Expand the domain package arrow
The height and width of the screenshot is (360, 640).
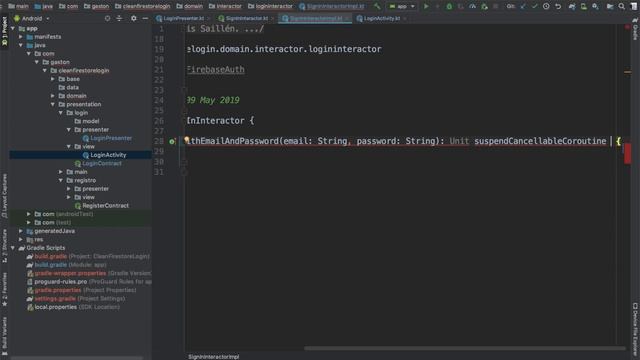click(53, 96)
